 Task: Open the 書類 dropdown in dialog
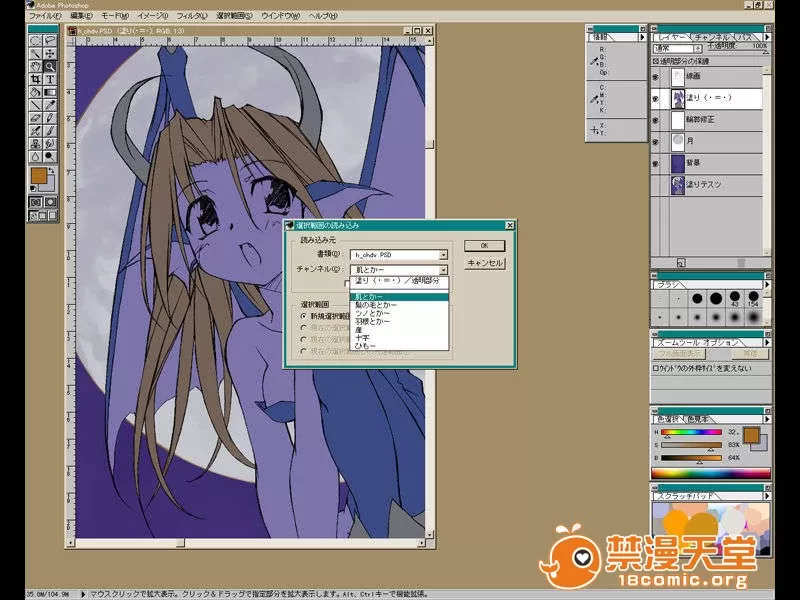[442, 256]
